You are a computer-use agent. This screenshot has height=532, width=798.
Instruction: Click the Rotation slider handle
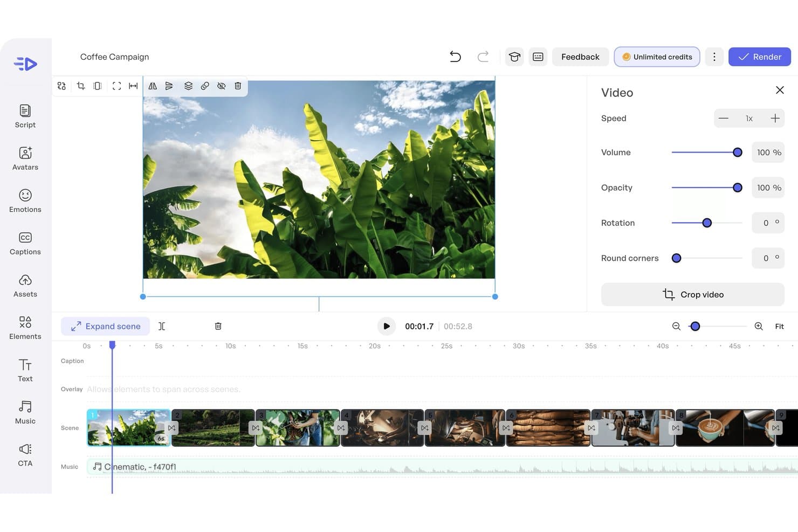(707, 223)
